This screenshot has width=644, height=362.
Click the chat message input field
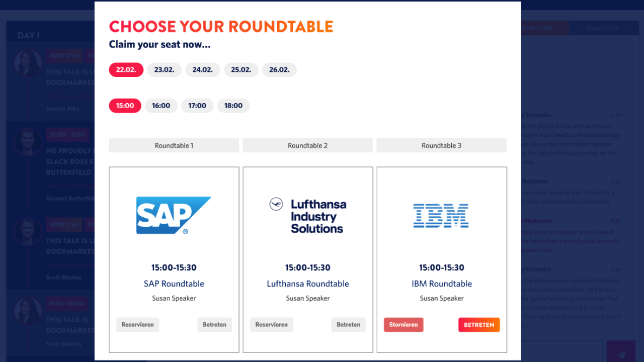coord(561,352)
